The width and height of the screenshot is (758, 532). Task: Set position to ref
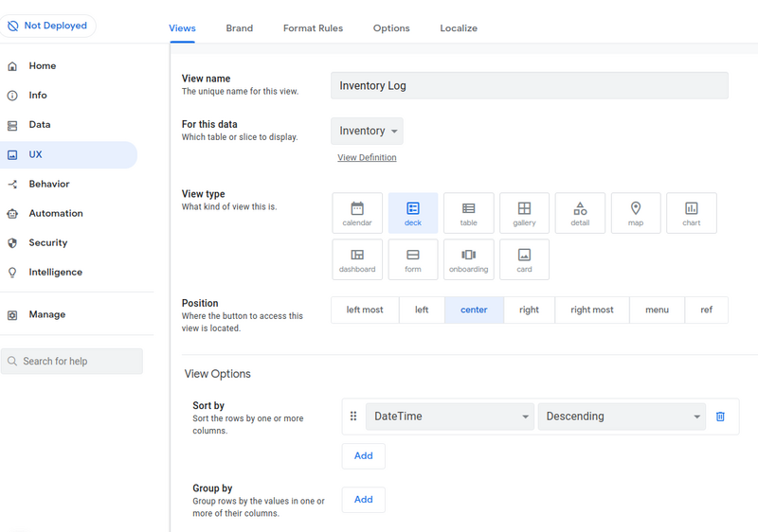[x=706, y=310]
